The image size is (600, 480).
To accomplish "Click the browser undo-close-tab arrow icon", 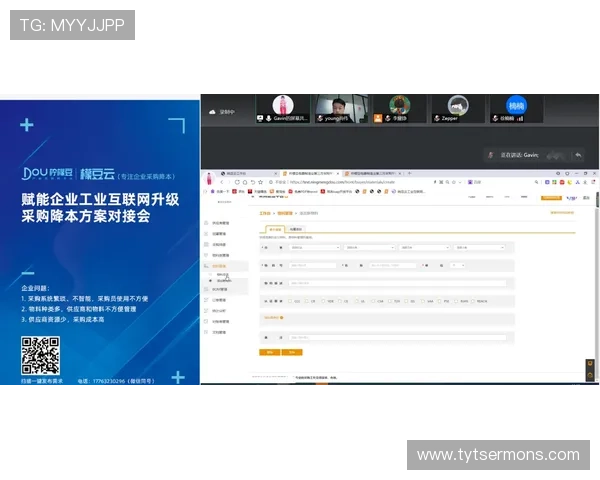I will [253, 182].
